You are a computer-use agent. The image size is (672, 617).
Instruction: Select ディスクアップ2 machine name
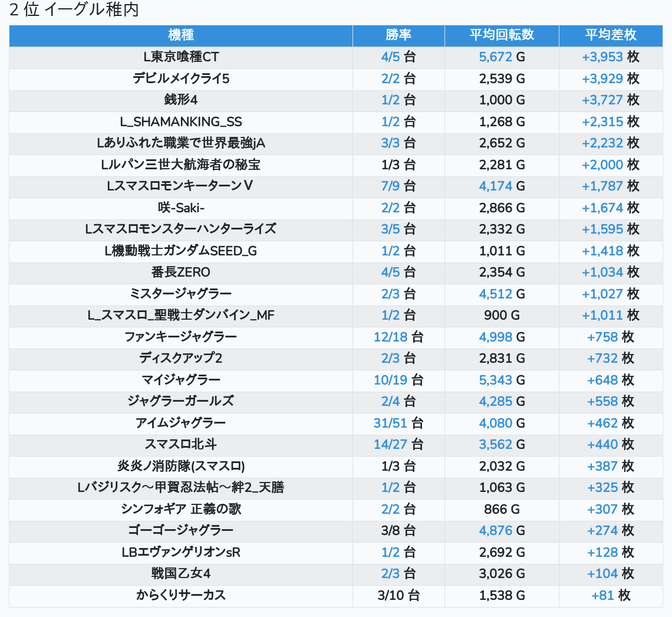[181, 359]
